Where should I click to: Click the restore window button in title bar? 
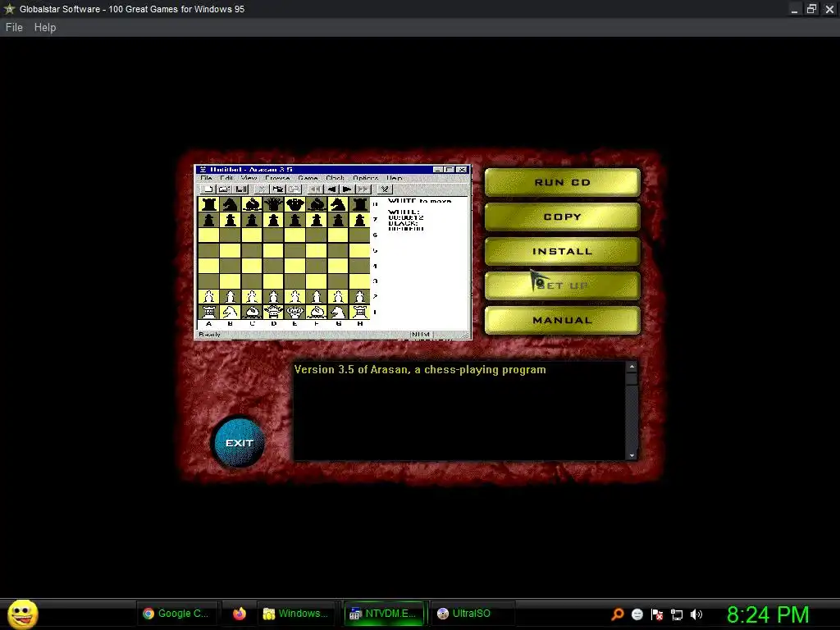pyautogui.click(x=811, y=8)
